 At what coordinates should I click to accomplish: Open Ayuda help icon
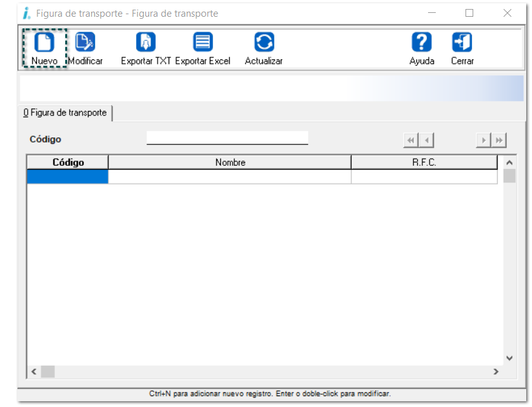(422, 43)
